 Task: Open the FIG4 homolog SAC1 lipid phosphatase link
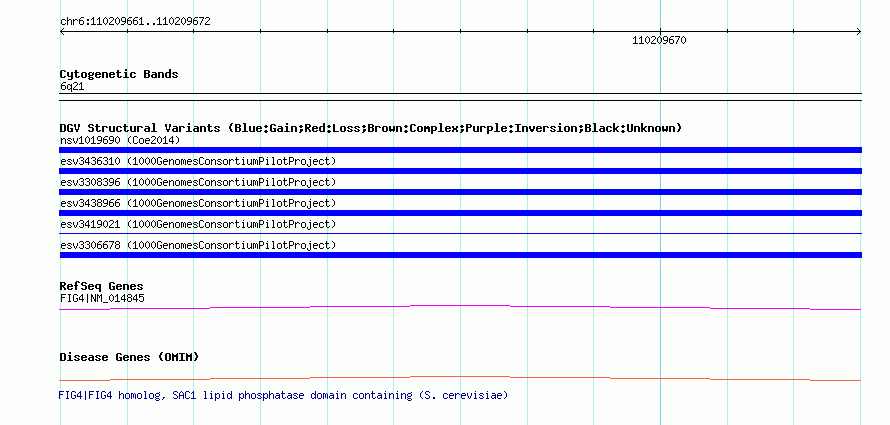(283, 395)
